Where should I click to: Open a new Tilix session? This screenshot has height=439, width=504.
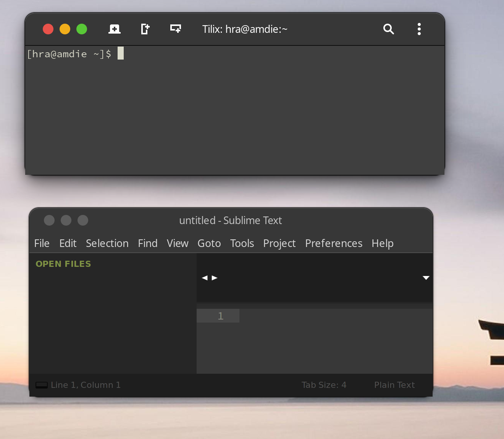point(115,29)
